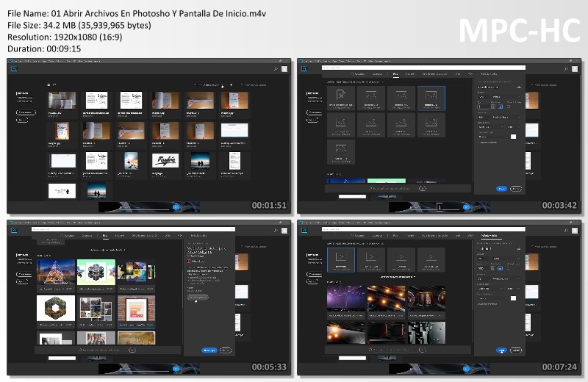Open the magnifier search icon in the 00:07:24 frame

(x=566, y=231)
